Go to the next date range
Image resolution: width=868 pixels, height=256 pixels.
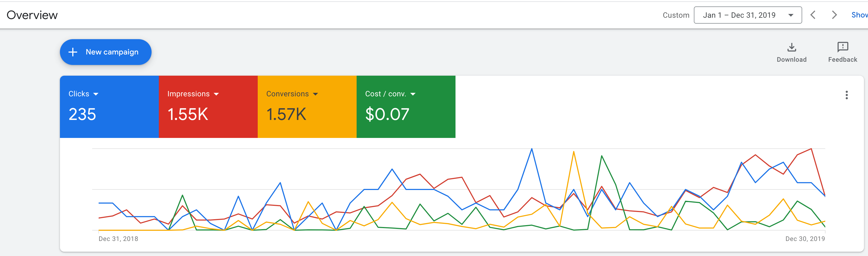pos(834,15)
